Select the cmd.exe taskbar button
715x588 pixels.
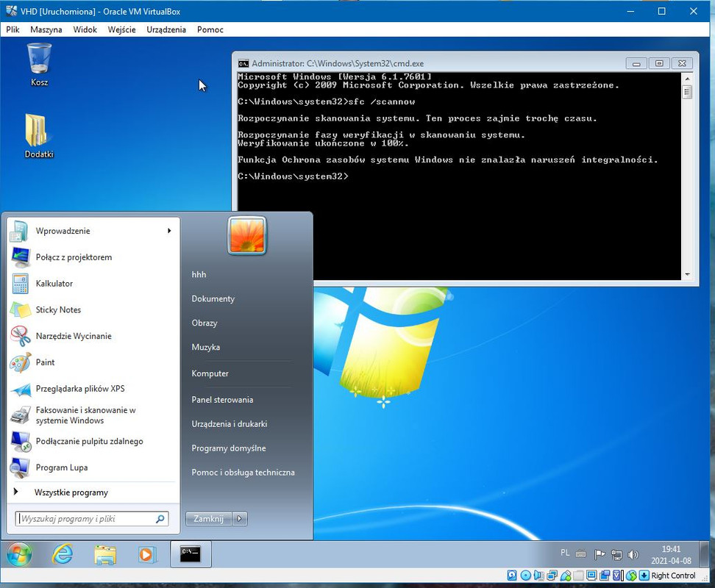tap(191, 554)
